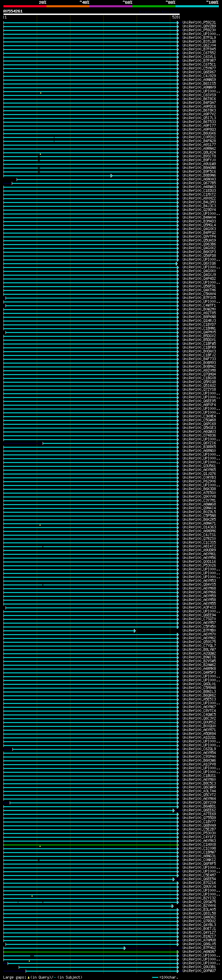Open hit UniRef100_P59230
This screenshot has width=222, height=980.
click(x=199, y=30)
